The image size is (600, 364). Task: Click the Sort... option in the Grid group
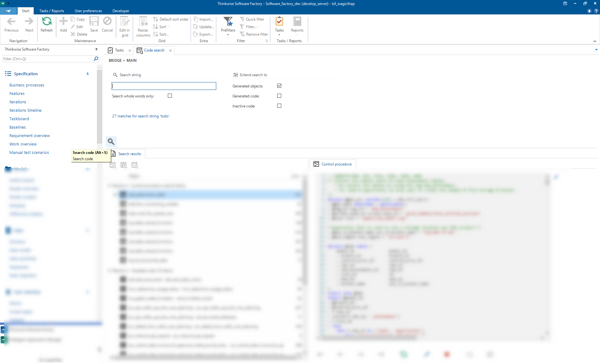(x=161, y=34)
